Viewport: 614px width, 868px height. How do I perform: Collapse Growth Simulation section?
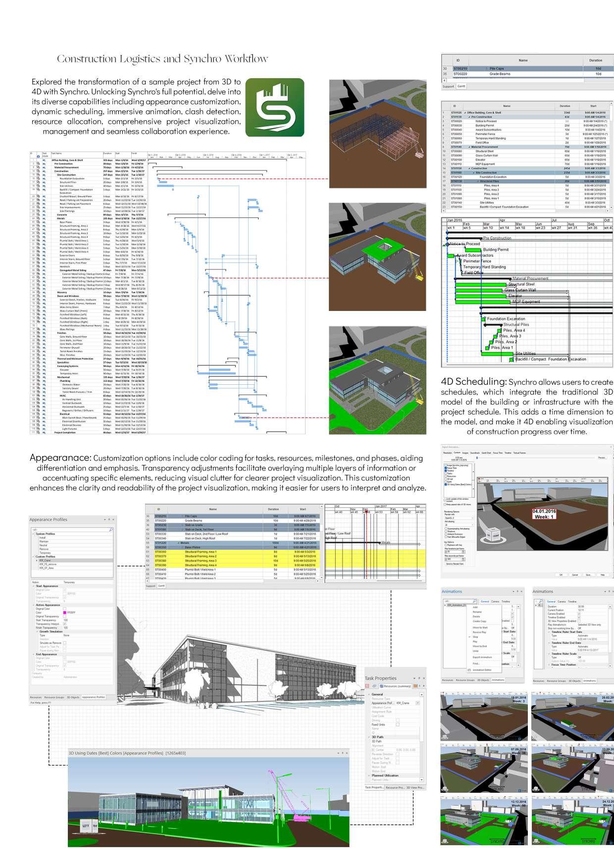(x=37, y=631)
